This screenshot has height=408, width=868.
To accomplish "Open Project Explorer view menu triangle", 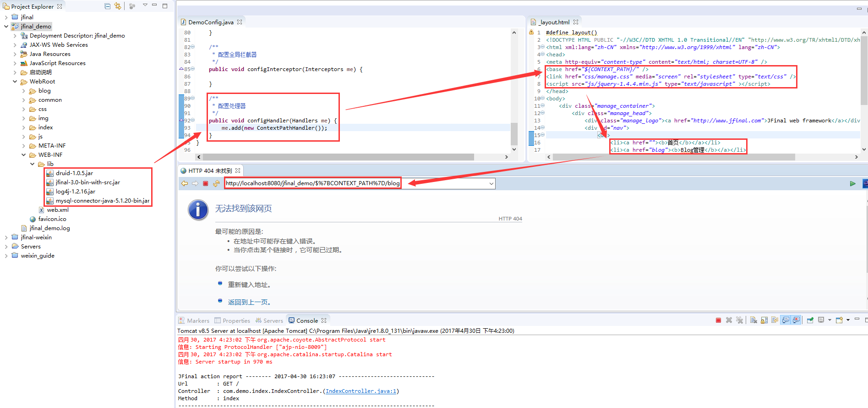I will 145,6.
